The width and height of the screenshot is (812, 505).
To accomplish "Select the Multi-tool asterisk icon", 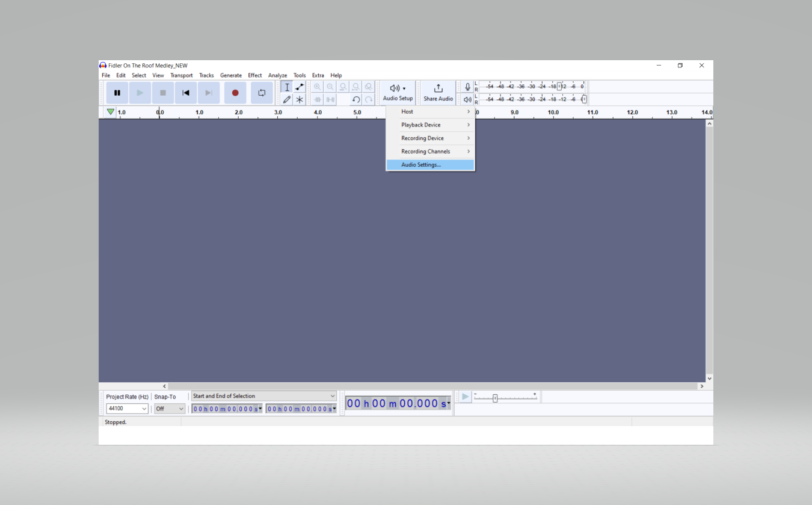I will (300, 99).
